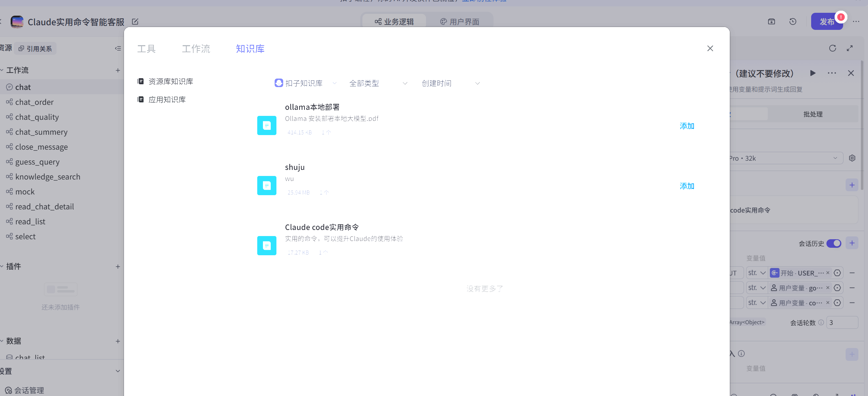The image size is (868, 396).
Task: Open str type dropdown in first variable row
Action: (757, 273)
